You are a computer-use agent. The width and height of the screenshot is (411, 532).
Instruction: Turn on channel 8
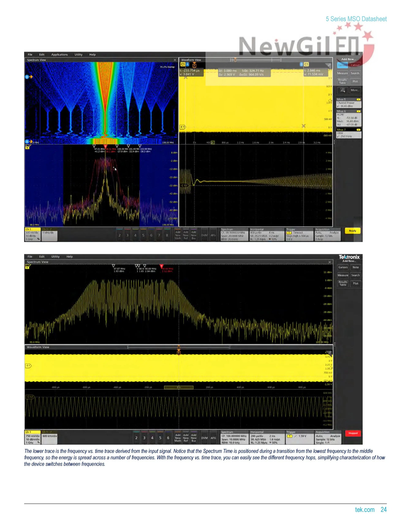pos(167,235)
